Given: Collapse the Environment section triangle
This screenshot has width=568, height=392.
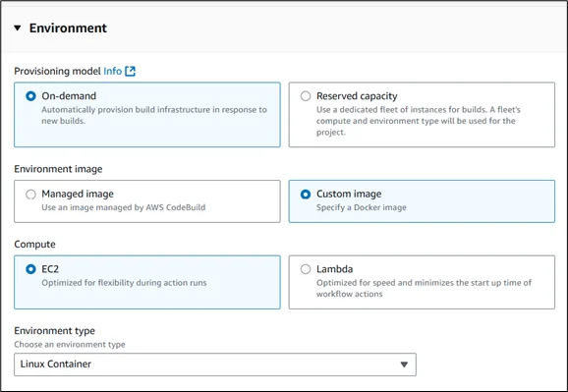Looking at the screenshot, I should [x=18, y=28].
